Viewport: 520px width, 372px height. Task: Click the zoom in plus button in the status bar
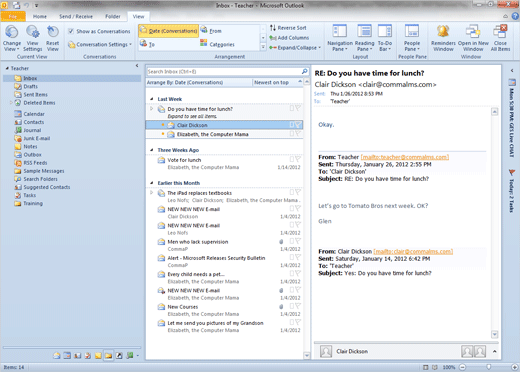pos(515,367)
